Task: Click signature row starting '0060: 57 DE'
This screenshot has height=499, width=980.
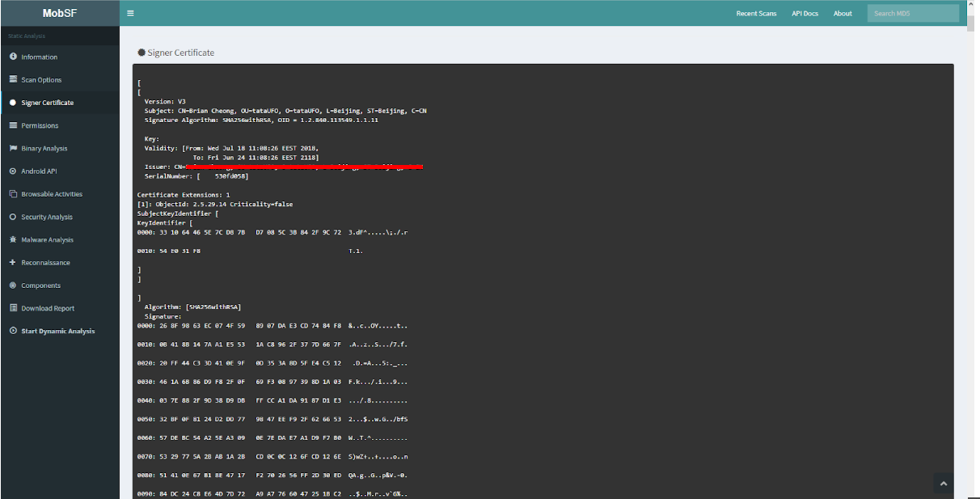Action: tap(272, 437)
